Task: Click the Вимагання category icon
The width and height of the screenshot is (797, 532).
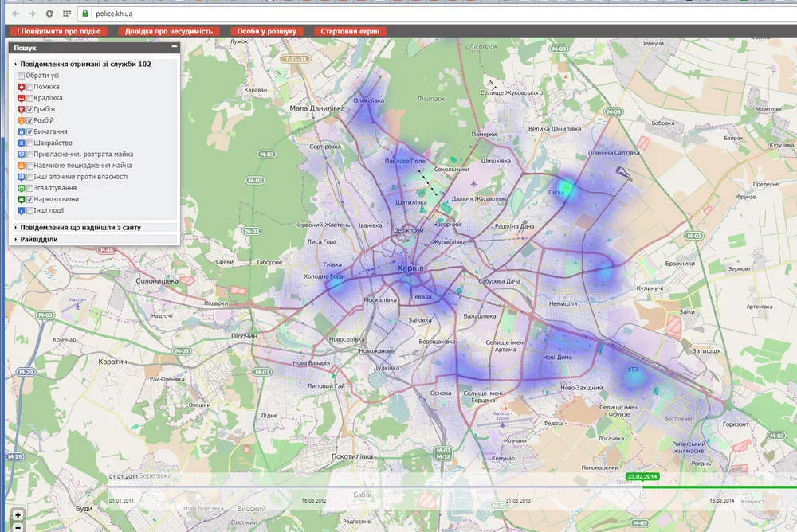Action: [x=22, y=131]
